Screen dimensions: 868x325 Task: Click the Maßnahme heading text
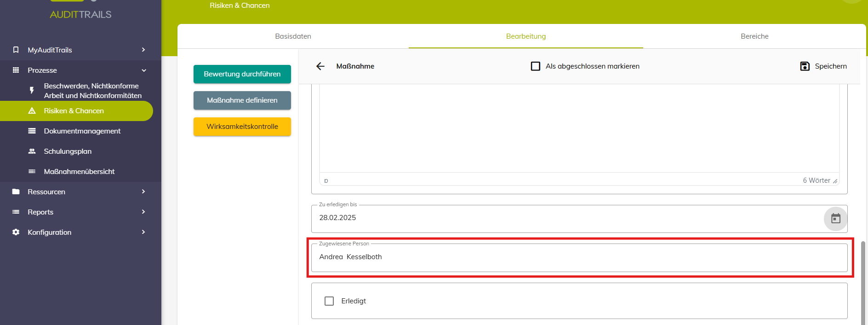[x=355, y=66]
